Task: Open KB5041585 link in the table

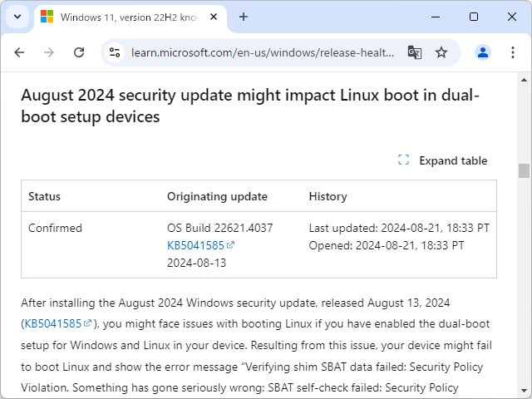Action: [196, 245]
